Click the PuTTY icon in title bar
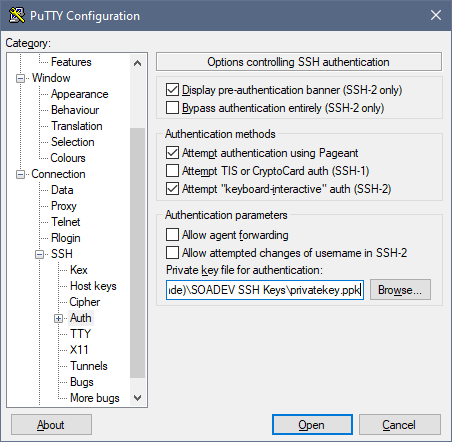The height and width of the screenshot is (442, 452). click(17, 15)
